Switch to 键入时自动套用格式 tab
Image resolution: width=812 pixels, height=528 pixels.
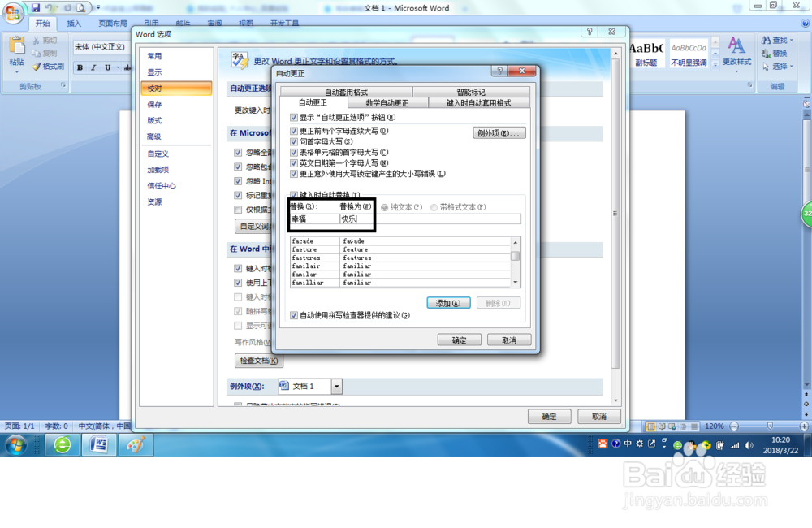(x=478, y=103)
